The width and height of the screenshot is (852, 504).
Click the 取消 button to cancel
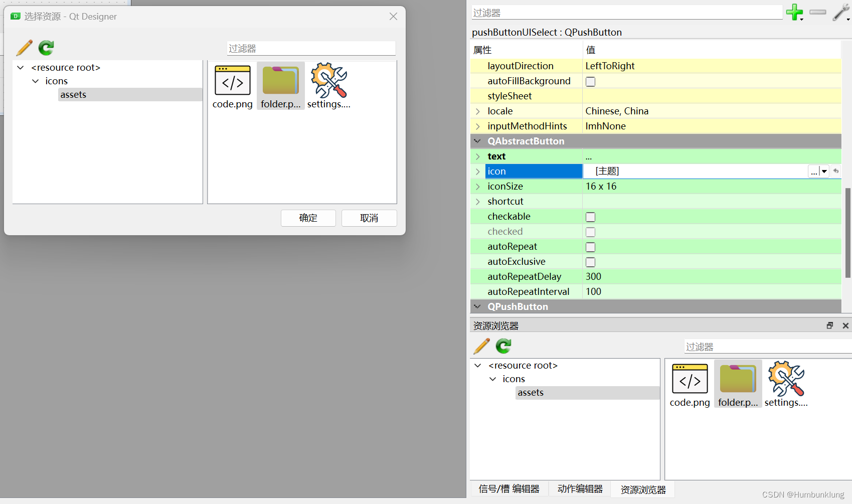369,218
